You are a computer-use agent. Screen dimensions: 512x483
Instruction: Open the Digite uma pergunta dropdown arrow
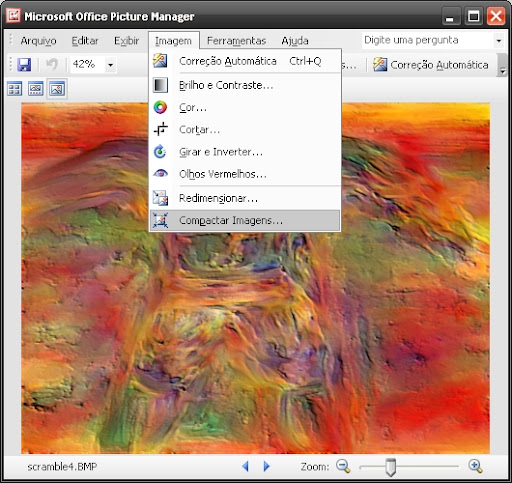tap(499, 41)
